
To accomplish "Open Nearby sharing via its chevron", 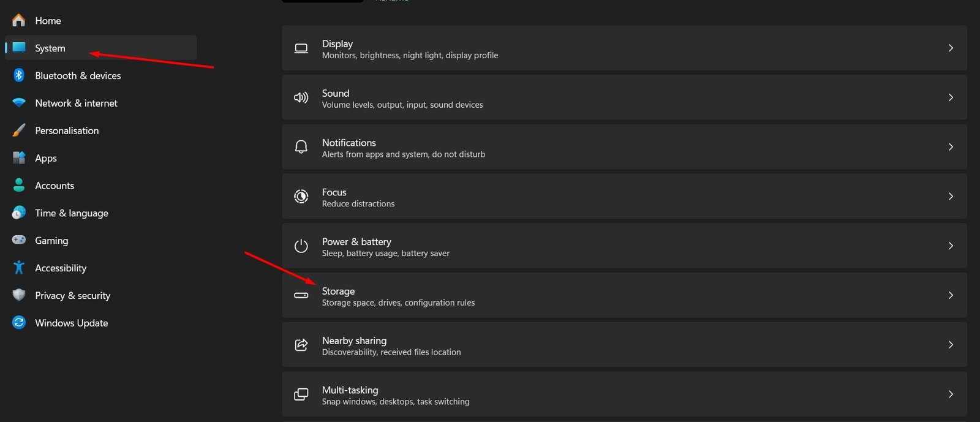I will click(951, 345).
